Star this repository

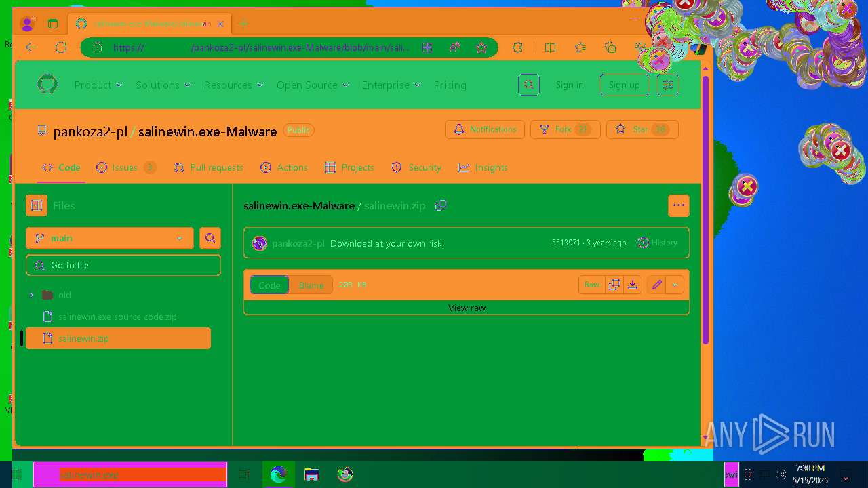(642, 129)
